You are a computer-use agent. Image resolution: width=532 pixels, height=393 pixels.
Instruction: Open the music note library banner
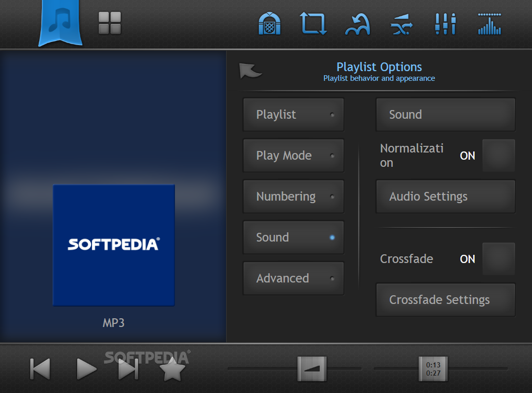click(60, 23)
